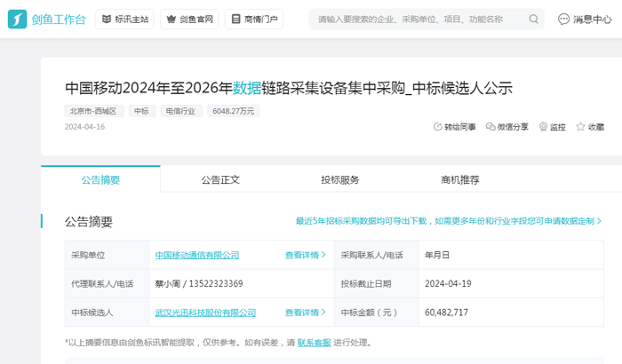Open 剑鱼官网 crown button
This screenshot has height=364, width=622.
[x=188, y=19]
